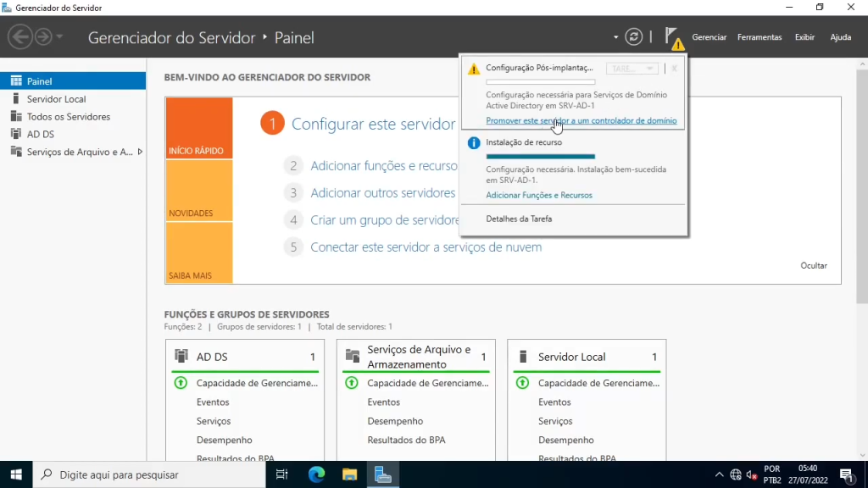Open the dropdown arrow beside the refresh icon
This screenshot has height=488, width=868.
tap(615, 37)
